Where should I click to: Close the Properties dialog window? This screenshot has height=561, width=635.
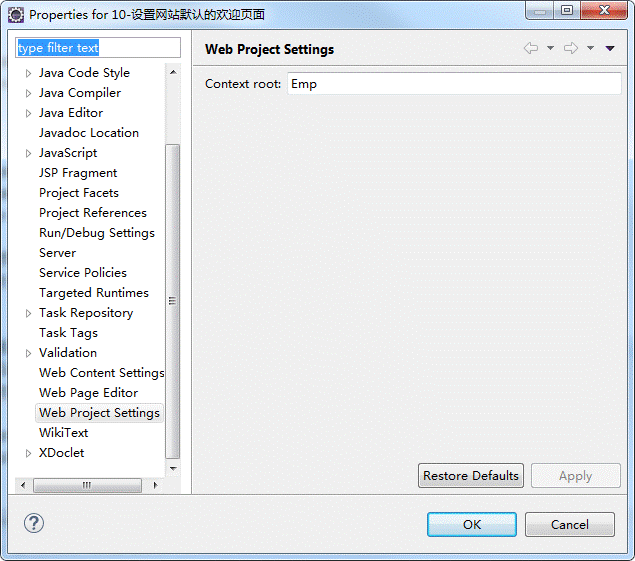click(604, 10)
